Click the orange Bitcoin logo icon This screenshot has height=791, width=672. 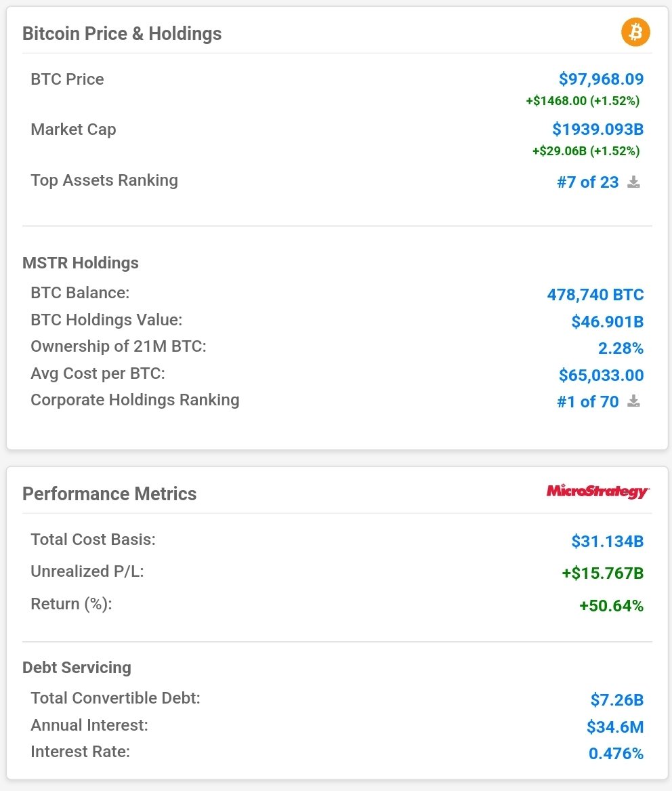(635, 33)
